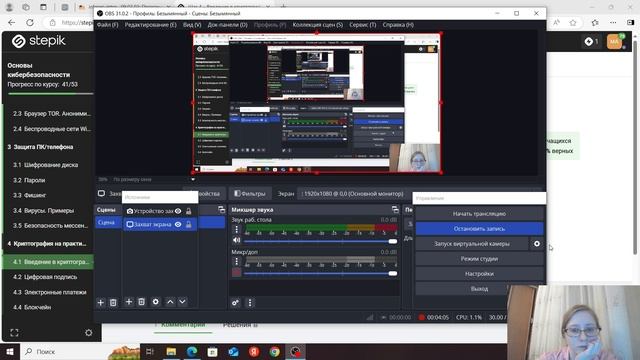Go back in the browser
The image size is (640, 360).
pos(11,23)
